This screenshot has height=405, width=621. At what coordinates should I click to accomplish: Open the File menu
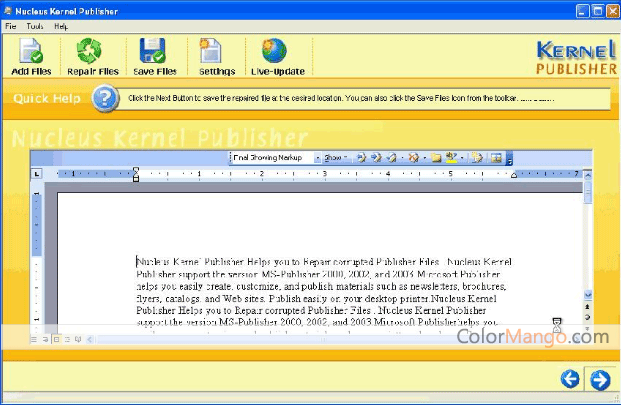[10, 25]
